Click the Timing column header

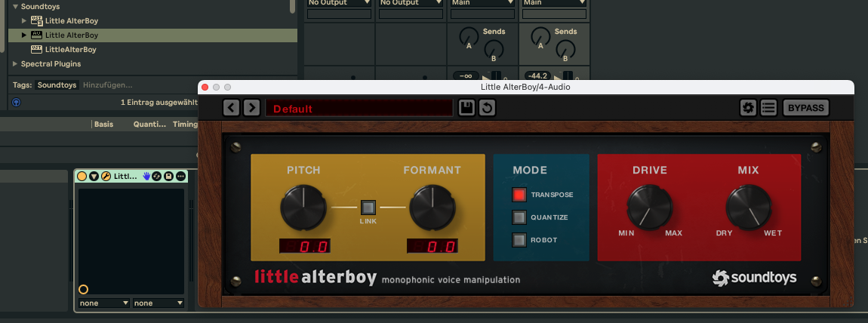[x=185, y=125]
